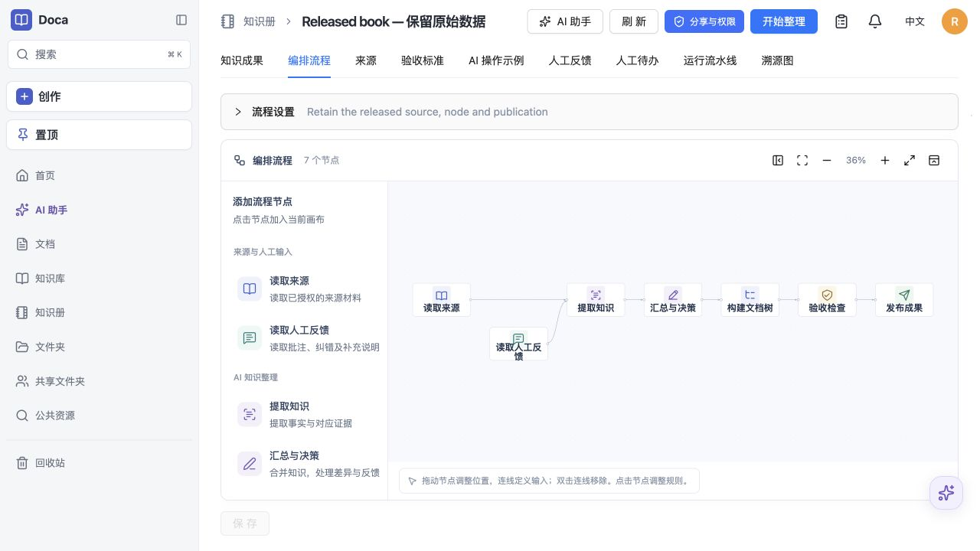
Task: Focus the 搜索 search field
Action: click(100, 54)
